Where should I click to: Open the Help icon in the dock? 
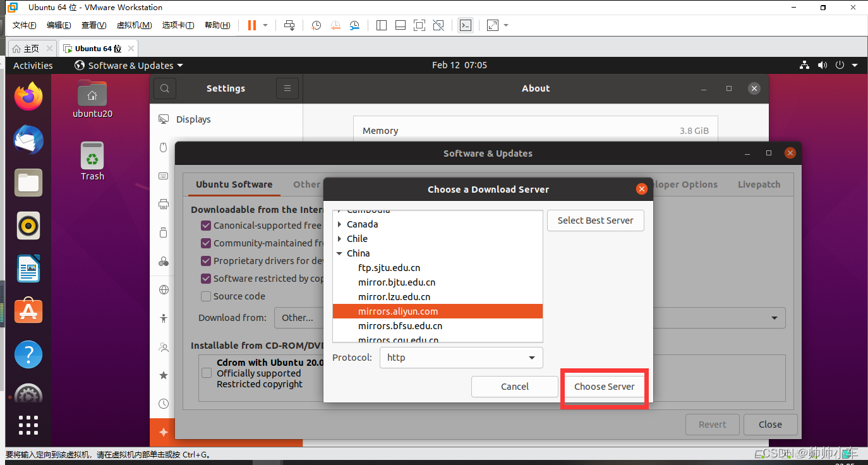28,354
